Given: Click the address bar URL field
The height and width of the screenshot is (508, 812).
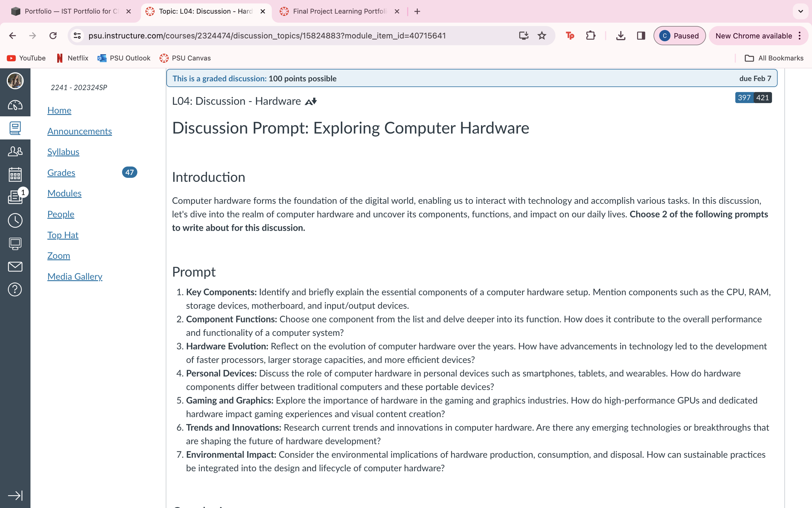Looking at the screenshot, I should tap(267, 36).
